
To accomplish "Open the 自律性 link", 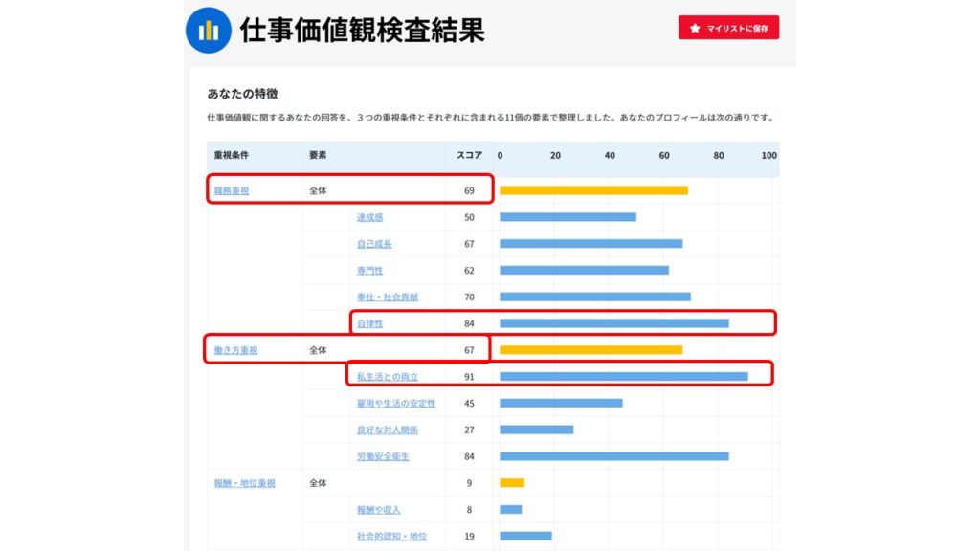I will coord(370,324).
